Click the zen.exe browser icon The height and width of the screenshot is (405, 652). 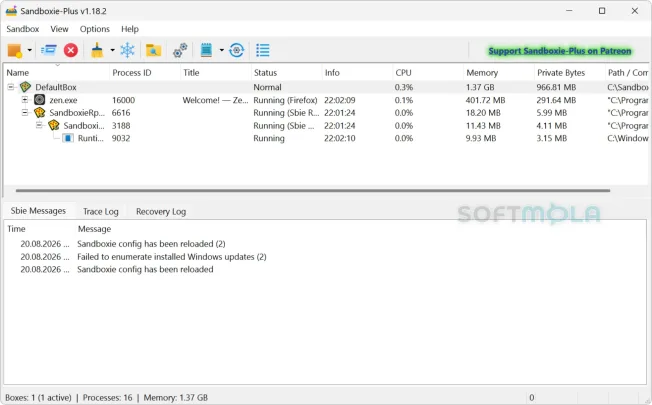[40, 100]
